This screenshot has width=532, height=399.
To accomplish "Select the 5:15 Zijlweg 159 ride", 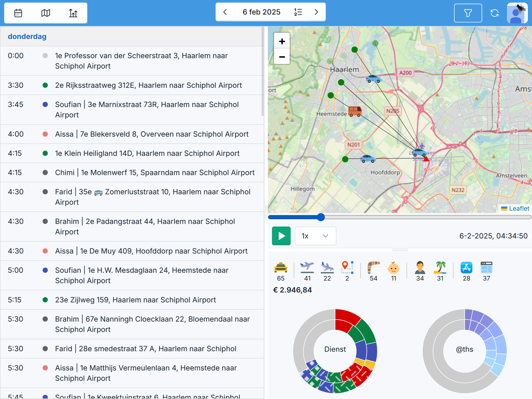I will (132, 300).
